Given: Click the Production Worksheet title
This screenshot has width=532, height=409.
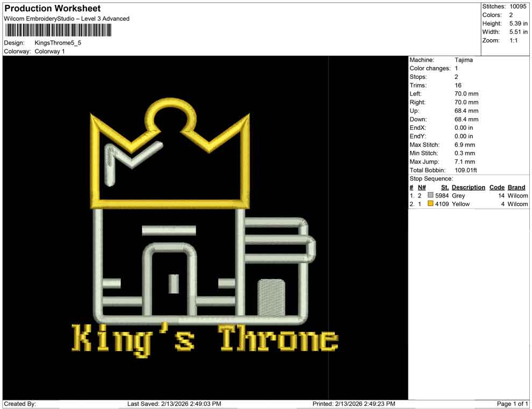Looking at the screenshot, I should click(x=52, y=8).
